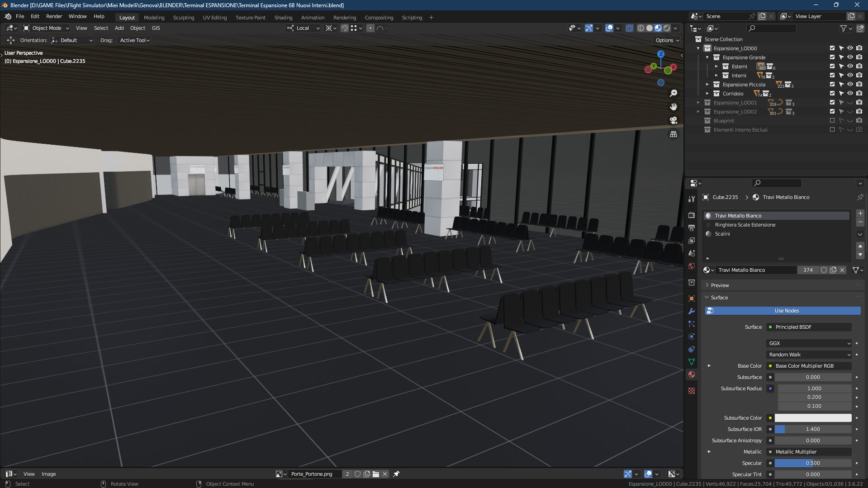Unlink the Travi Metallo Bianco material
This screenshot has height=488, width=868.
tap(842, 270)
